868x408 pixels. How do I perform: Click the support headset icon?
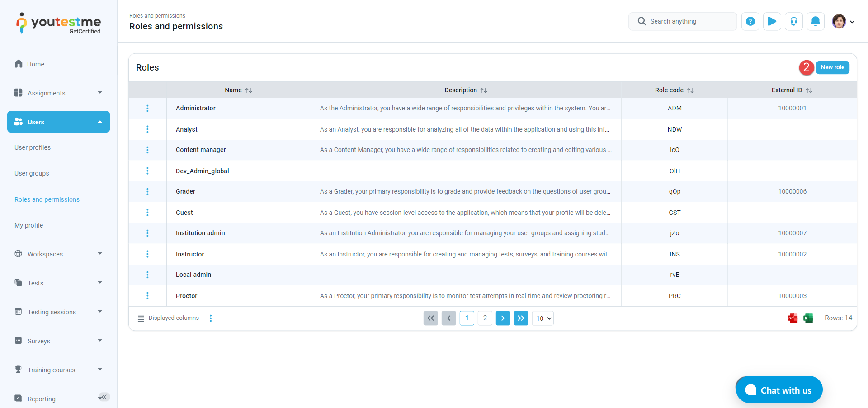(x=793, y=21)
